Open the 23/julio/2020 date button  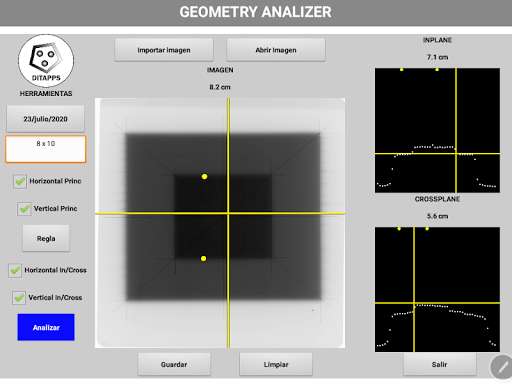(x=45, y=119)
